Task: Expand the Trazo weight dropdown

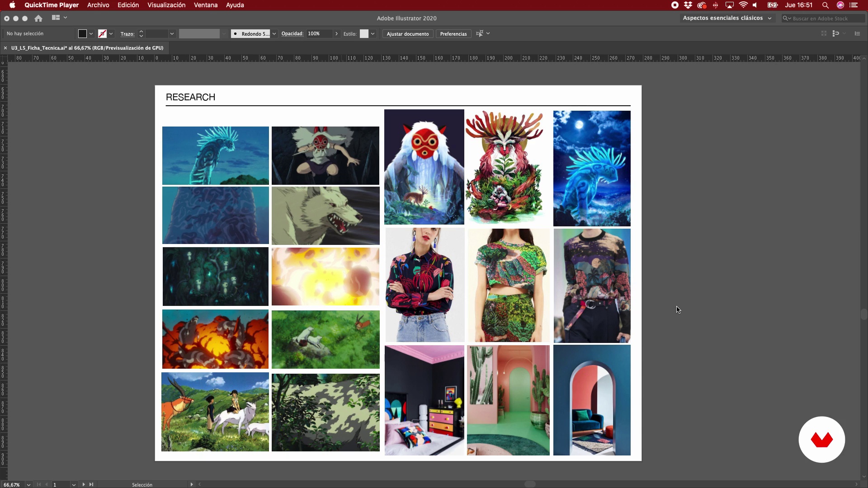Action: click(172, 33)
